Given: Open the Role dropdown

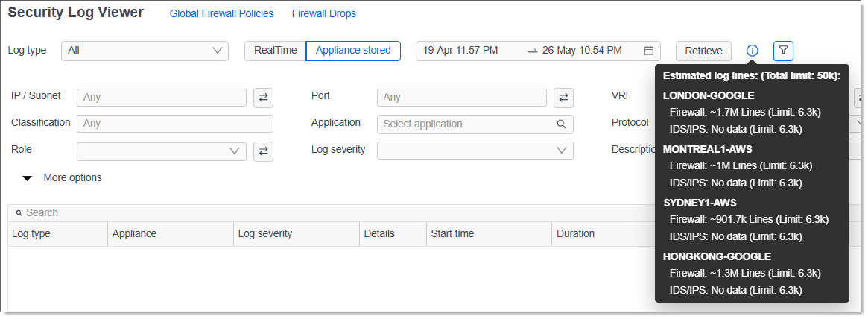Looking at the screenshot, I should (162, 151).
